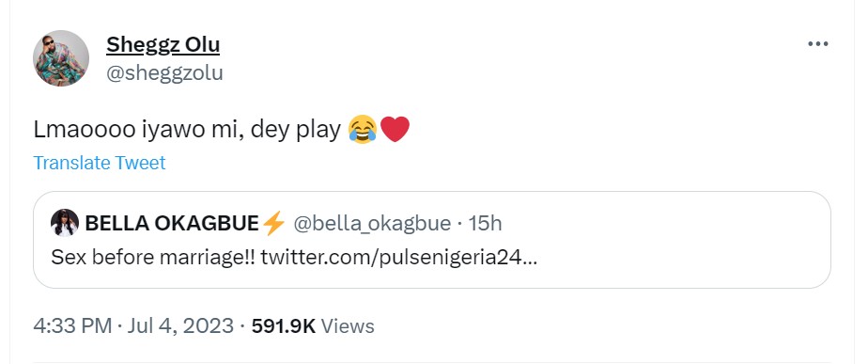Open the twitter.com/pulsenigeria24 link

398,258
